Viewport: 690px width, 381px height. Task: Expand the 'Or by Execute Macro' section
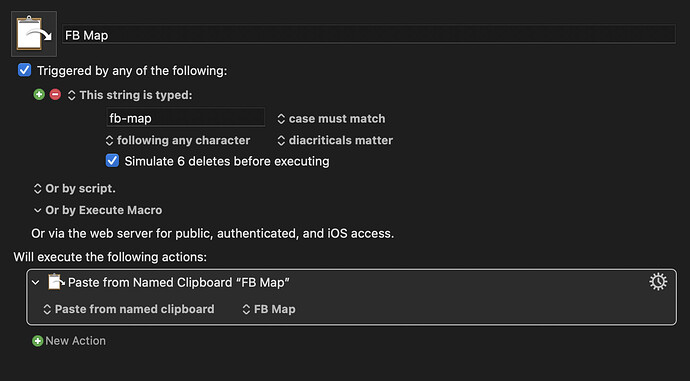pos(98,210)
